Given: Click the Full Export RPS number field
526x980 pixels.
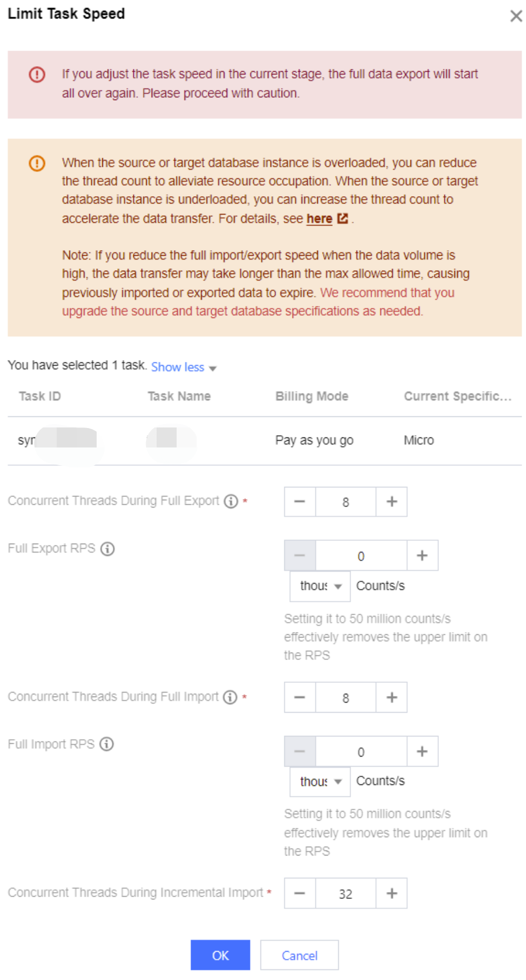Looking at the screenshot, I should click(x=361, y=556).
